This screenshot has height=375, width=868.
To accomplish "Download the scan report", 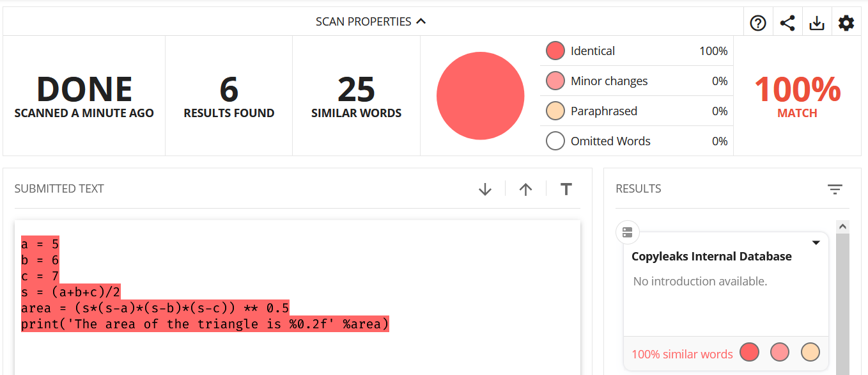I will click(817, 24).
